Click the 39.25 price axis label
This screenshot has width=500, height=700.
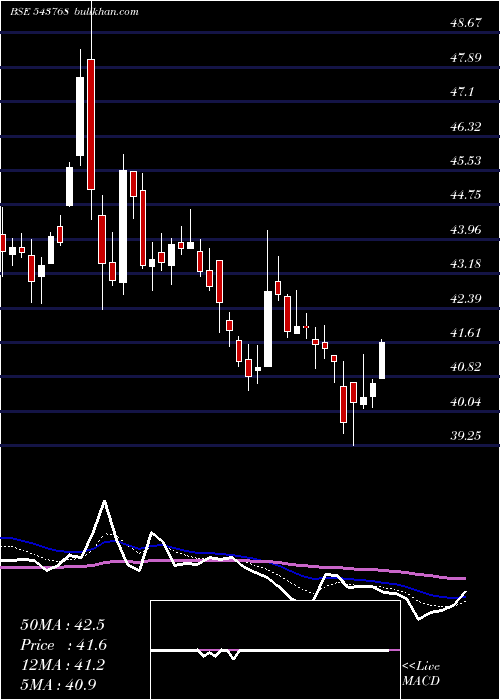pyautogui.click(x=466, y=436)
